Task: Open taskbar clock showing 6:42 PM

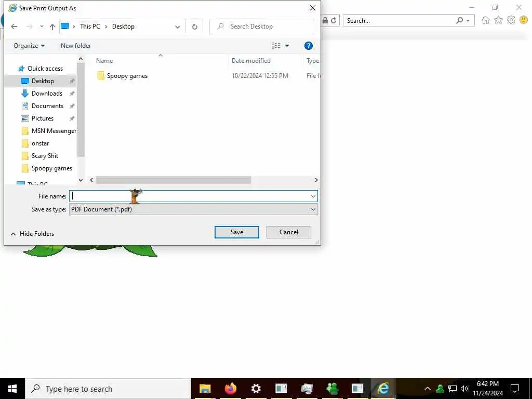Action: (x=488, y=389)
